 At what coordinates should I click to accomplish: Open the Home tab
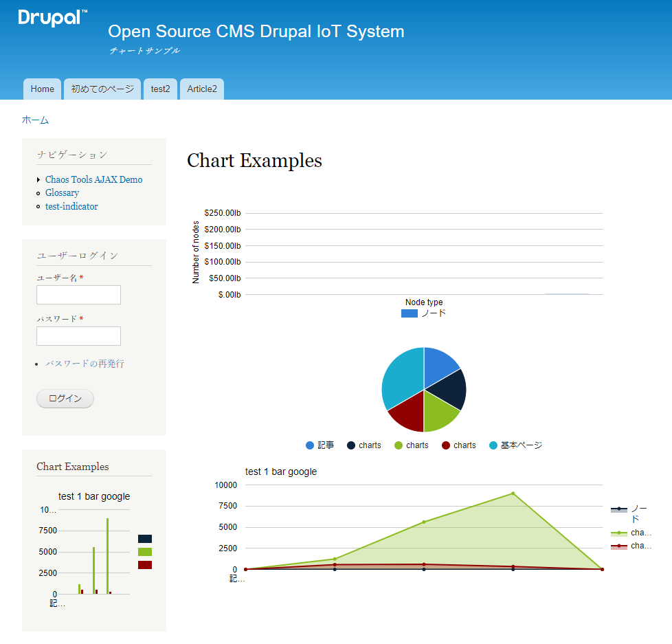42,89
